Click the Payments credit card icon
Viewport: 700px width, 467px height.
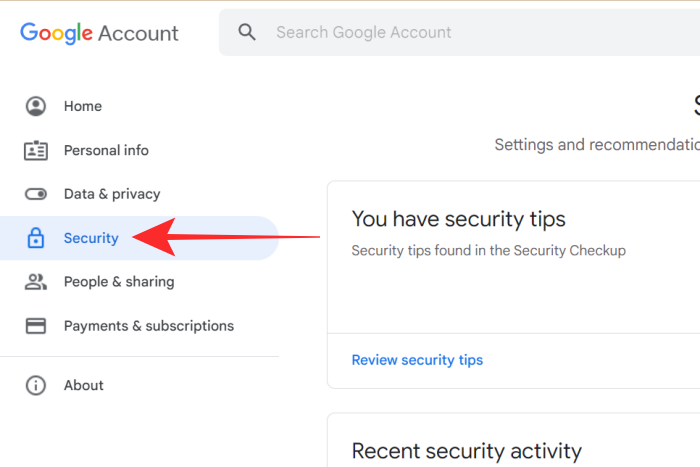(x=36, y=326)
